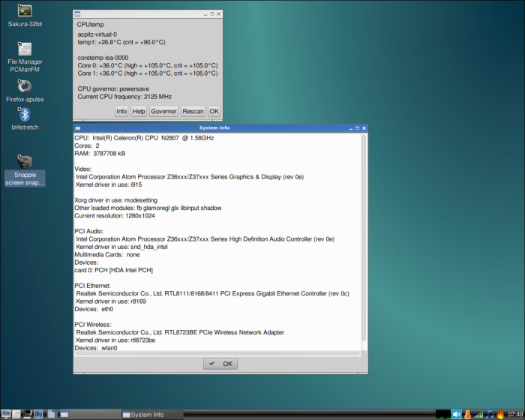
Task: Close the System Info window
Action: (364, 128)
